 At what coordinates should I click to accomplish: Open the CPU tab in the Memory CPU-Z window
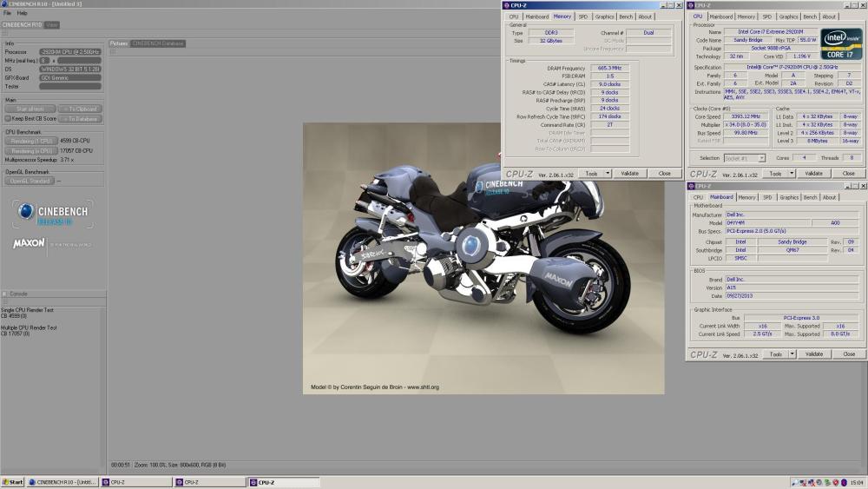[514, 17]
